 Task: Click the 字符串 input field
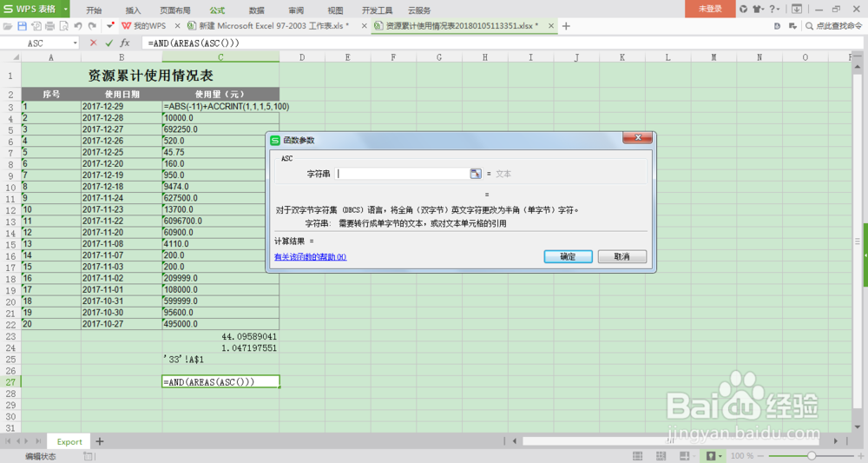[x=402, y=174]
